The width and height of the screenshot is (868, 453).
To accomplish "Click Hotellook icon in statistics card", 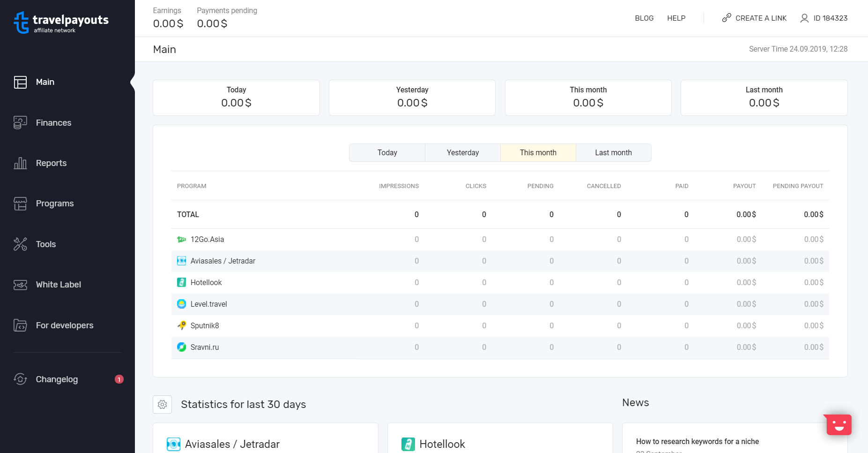I will [408, 444].
